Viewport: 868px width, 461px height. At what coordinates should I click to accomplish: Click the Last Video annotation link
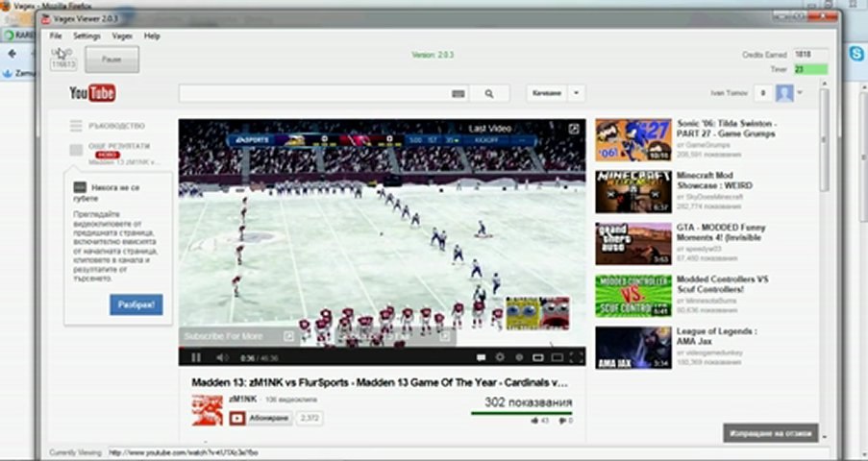pyautogui.click(x=490, y=129)
